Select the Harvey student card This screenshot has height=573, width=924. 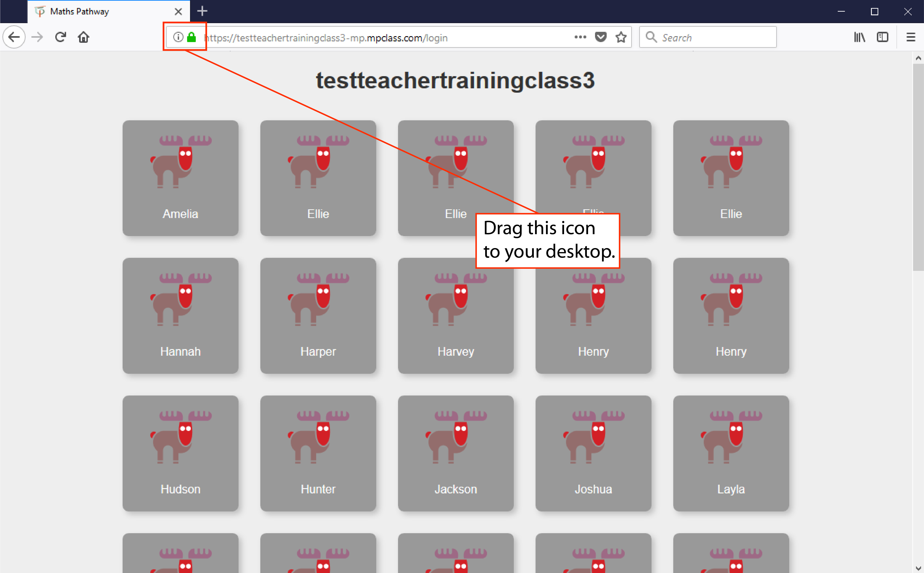click(456, 316)
